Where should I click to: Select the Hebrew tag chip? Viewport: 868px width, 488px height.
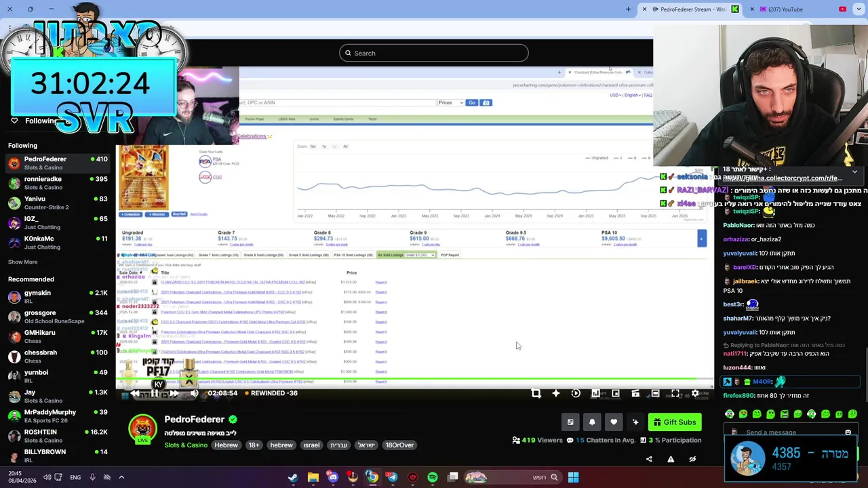(226, 445)
